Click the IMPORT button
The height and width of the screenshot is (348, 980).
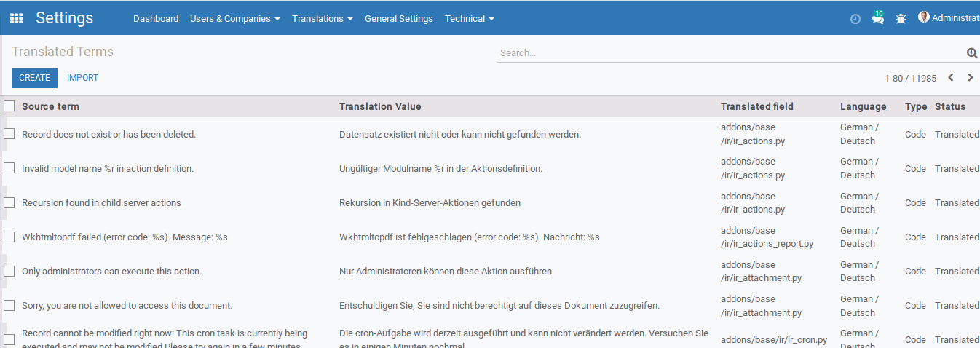82,78
